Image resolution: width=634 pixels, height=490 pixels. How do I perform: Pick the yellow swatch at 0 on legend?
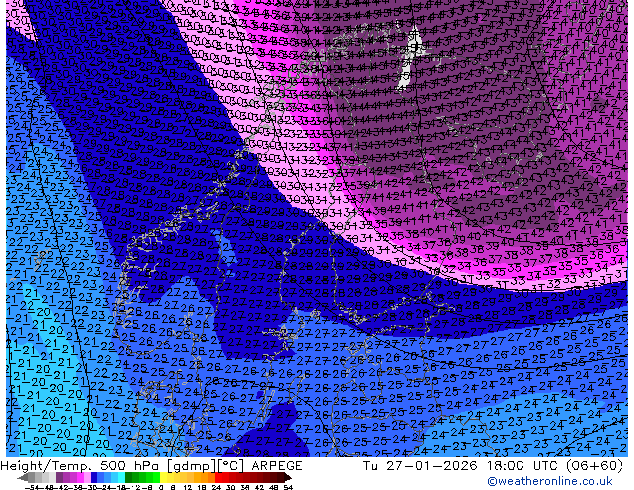[x=163, y=478]
